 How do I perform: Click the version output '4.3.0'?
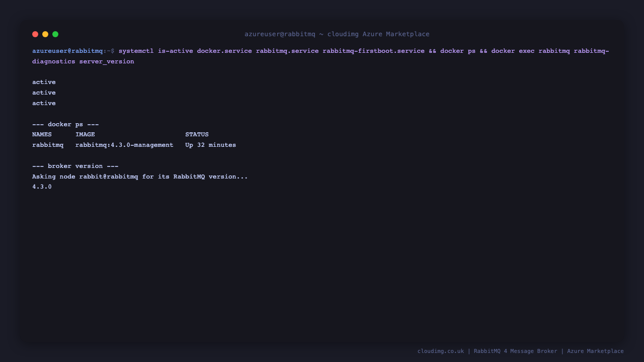(x=42, y=187)
